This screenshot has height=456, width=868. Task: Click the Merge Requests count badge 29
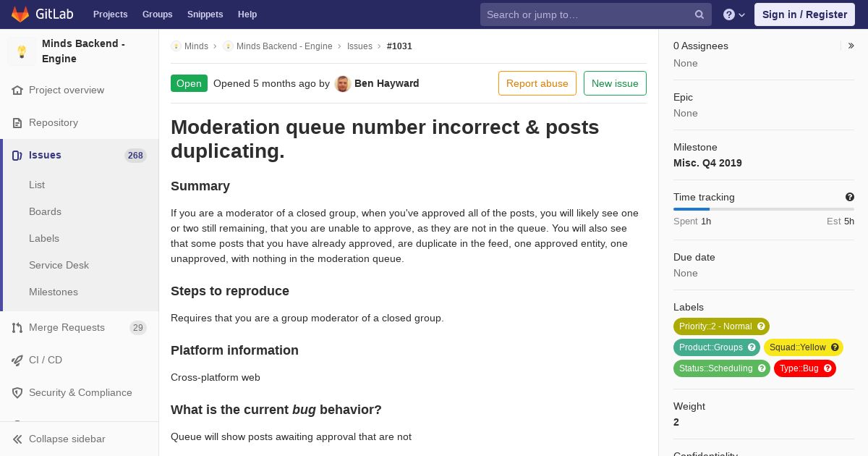pyautogui.click(x=138, y=328)
